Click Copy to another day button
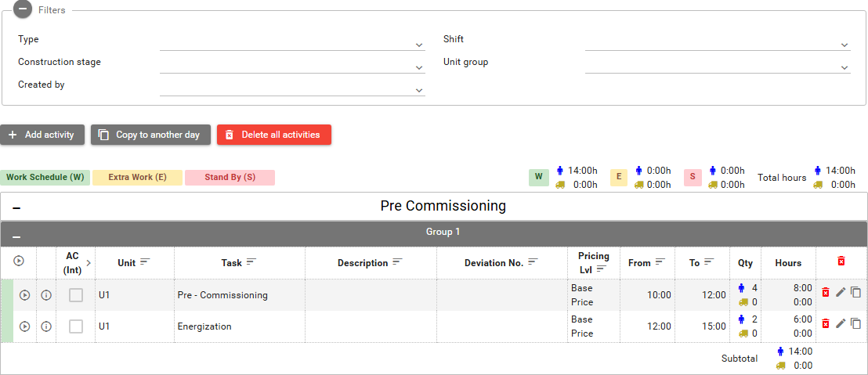Screen dimensions: 868x375 click(x=150, y=135)
